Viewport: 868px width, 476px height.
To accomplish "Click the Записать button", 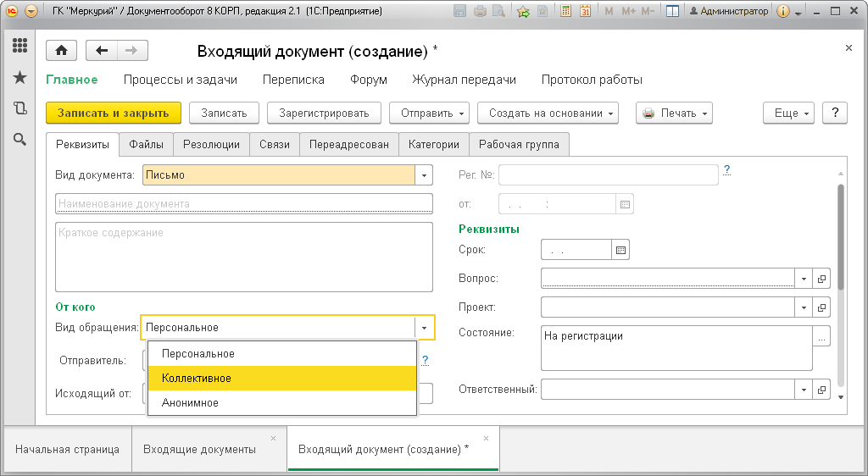I will point(224,113).
